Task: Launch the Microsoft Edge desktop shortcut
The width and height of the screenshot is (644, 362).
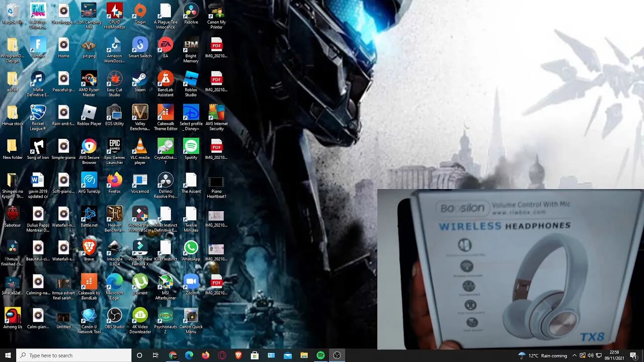Action: [x=114, y=286]
